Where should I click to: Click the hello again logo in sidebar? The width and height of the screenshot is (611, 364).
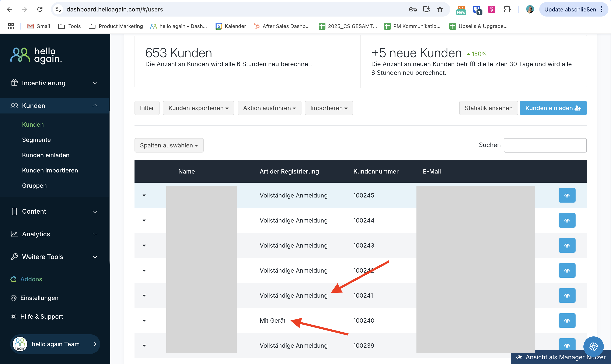36,55
